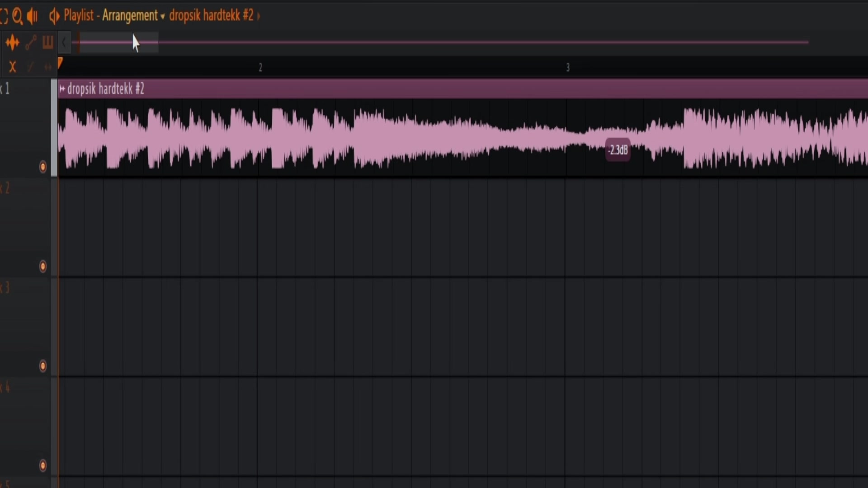Toggle mute dot of track 2
Screen dimensions: 868x488
pyautogui.click(x=43, y=266)
